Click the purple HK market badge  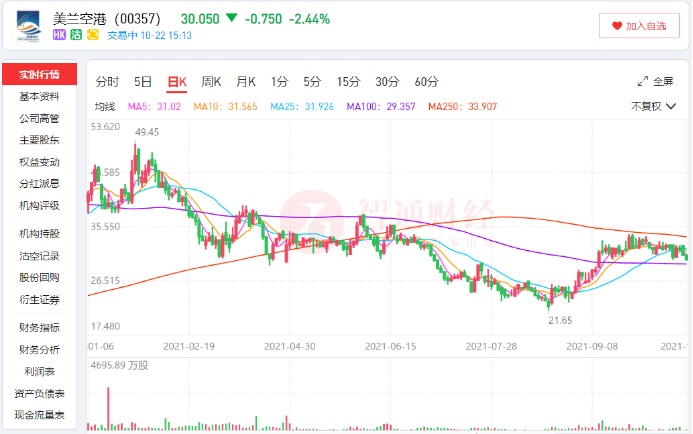coord(59,35)
